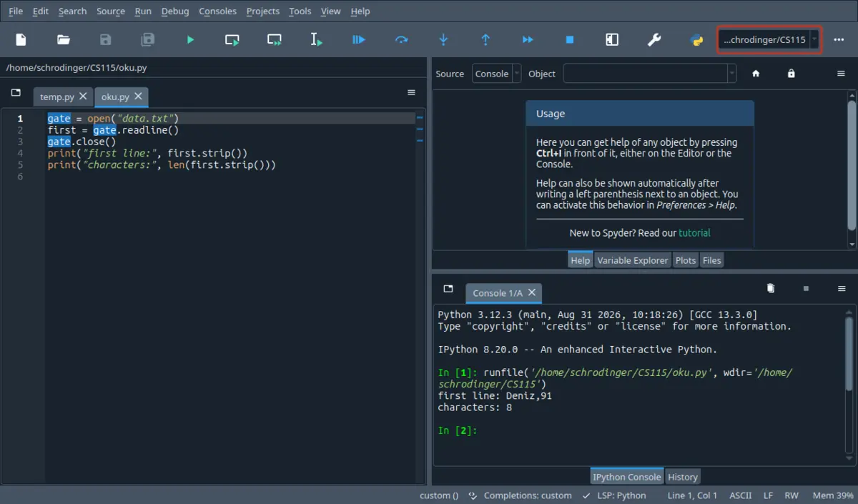The height and width of the screenshot is (504, 858).
Task: Open the Run menu
Action: click(x=143, y=11)
